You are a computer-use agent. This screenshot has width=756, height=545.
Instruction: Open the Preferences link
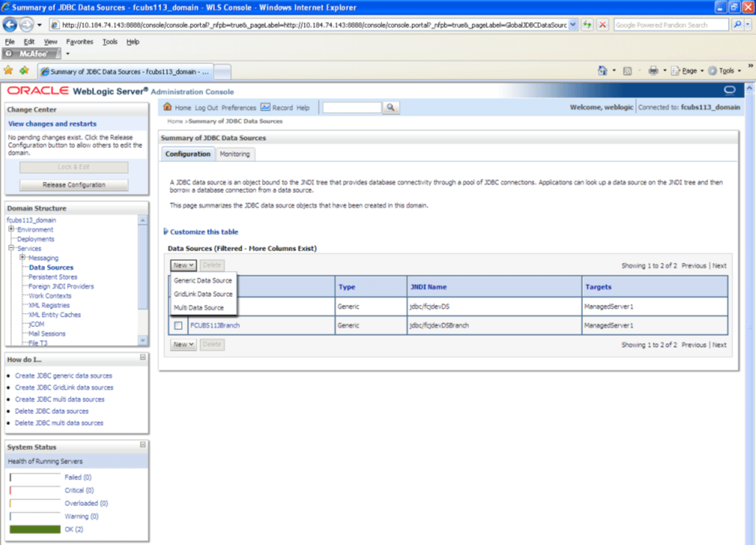coord(239,108)
